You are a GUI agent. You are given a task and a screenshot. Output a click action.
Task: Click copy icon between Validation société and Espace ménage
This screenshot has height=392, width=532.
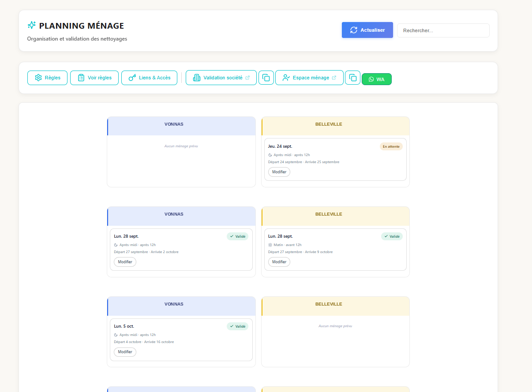[266, 78]
